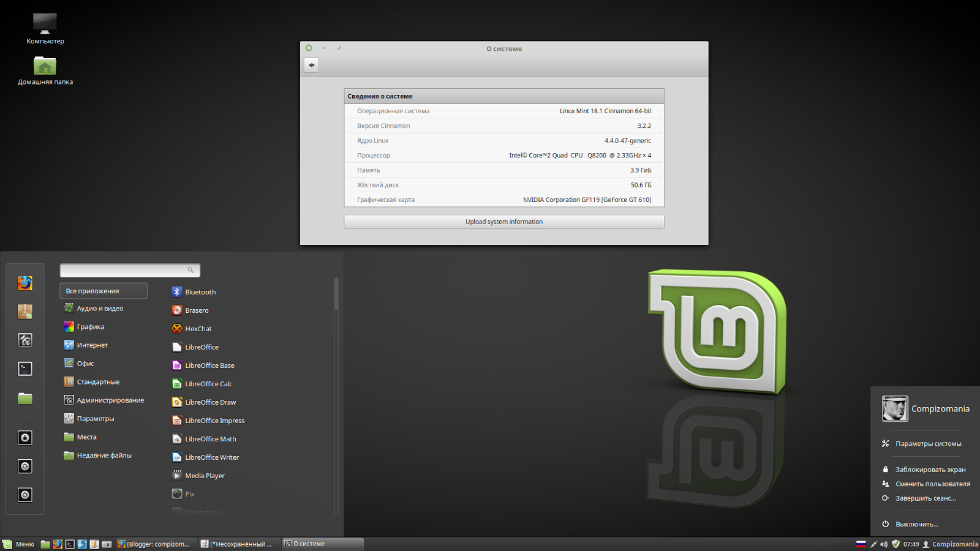Image resolution: width=980 pixels, height=551 pixels.
Task: Click the Compizomania avatar in user panel
Action: click(895, 408)
